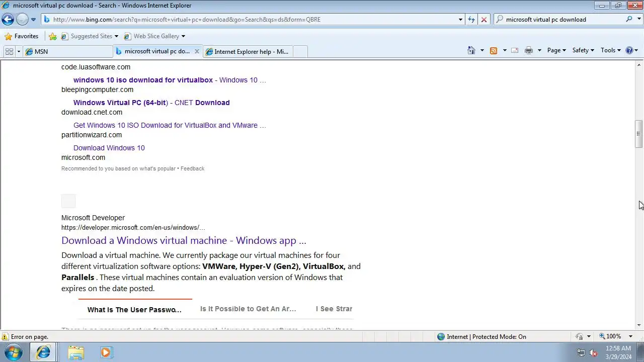Click the red Stop loading icon
Screen dimensions: 644x362
[484, 20]
